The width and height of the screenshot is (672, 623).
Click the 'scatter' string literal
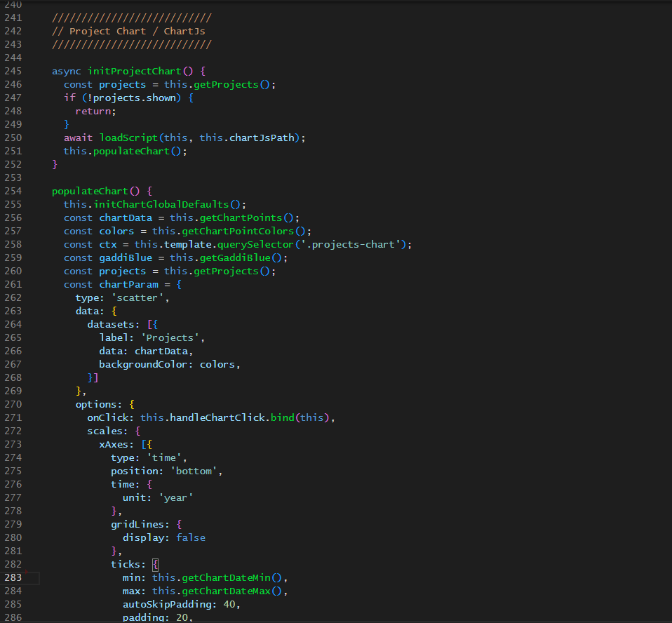137,297
